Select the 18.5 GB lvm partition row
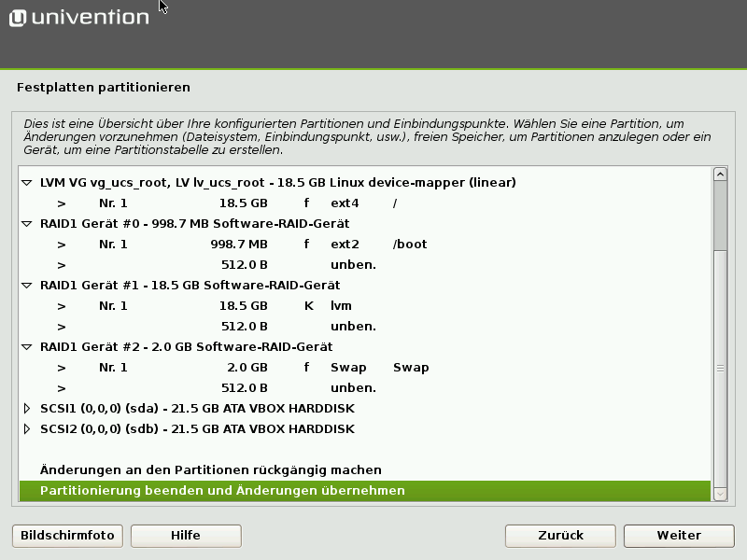Screen dimensions: 747x560 [365, 306]
